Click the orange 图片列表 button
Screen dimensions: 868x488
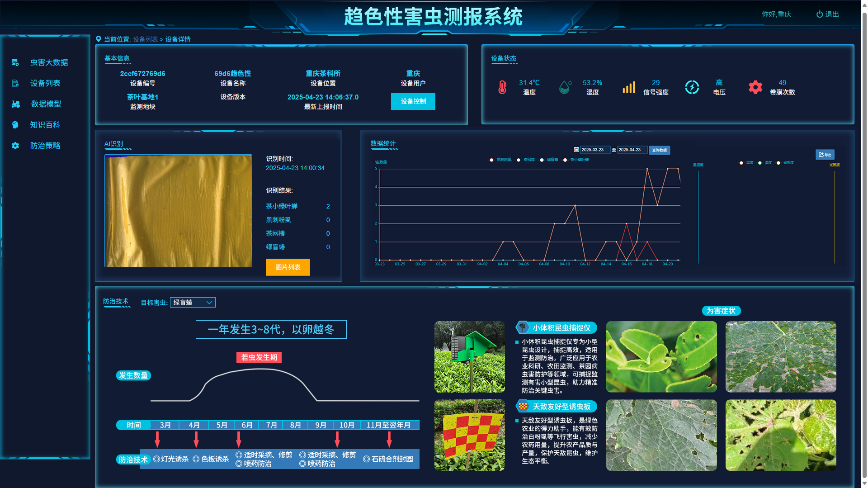[x=288, y=267]
